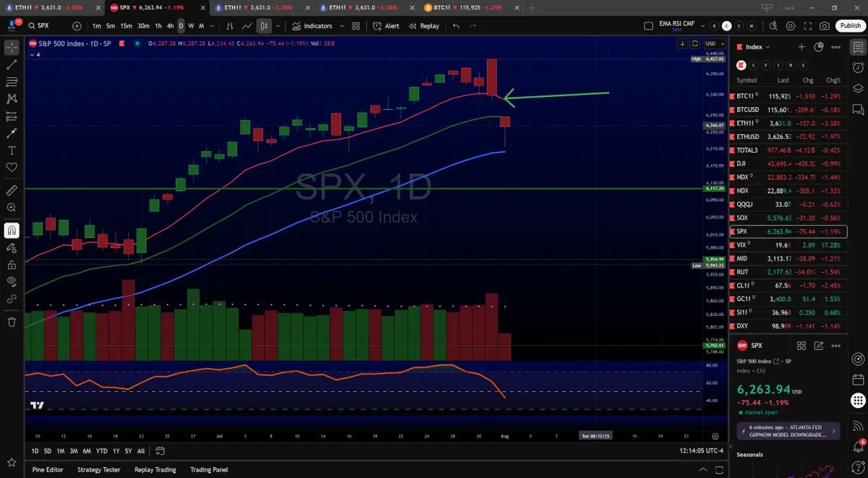
Task: Open the Pine Editor tab
Action: 48,469
